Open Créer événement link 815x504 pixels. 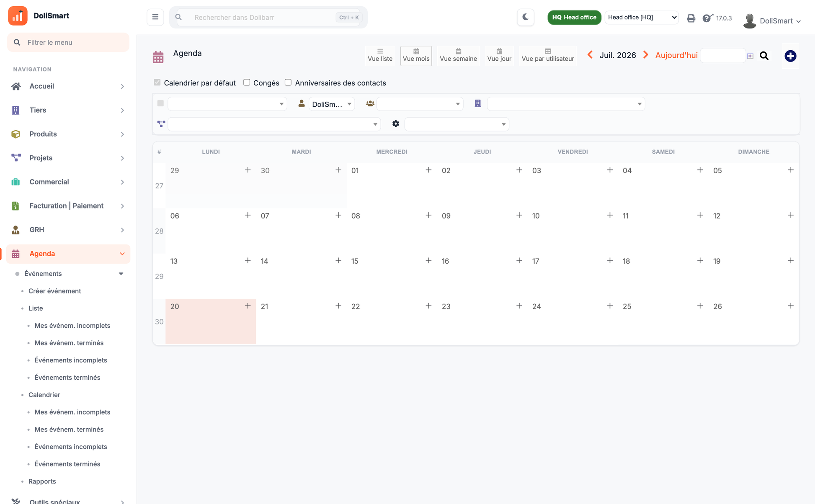[x=55, y=291]
